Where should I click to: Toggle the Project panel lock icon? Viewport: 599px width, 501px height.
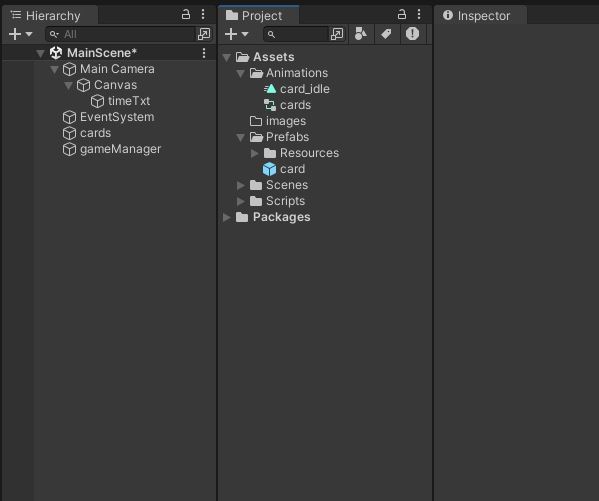[402, 15]
